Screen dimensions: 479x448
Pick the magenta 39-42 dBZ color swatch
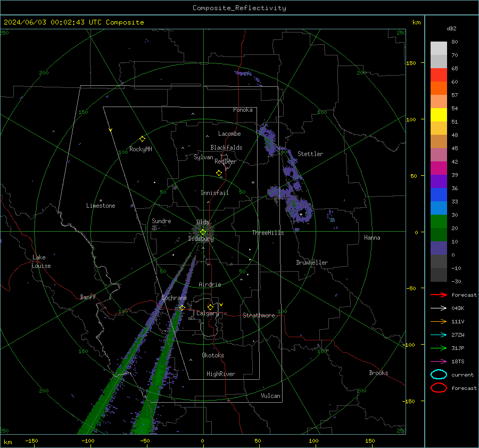(439, 168)
